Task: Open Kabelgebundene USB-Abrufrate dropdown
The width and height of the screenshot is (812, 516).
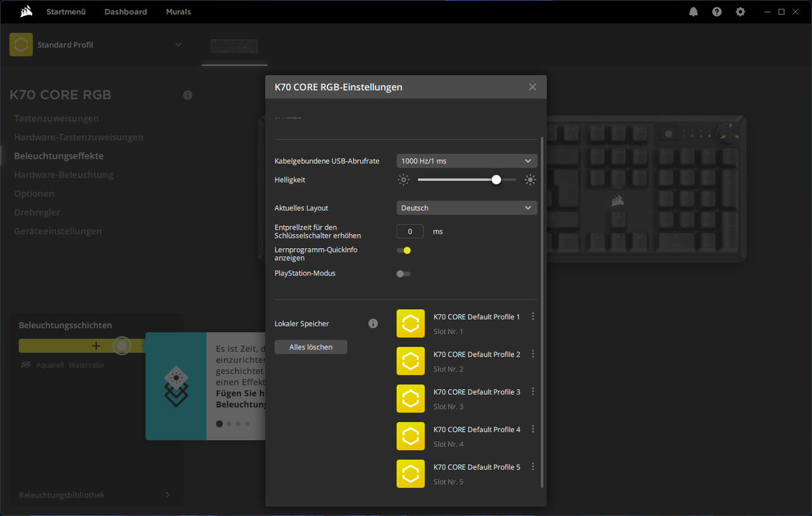Action: coord(467,161)
